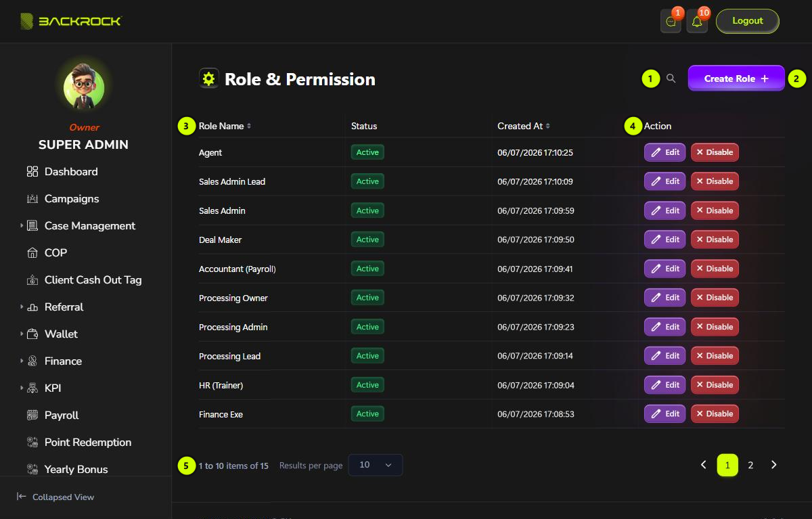The height and width of the screenshot is (519, 812).
Task: Go to previous page arrow
Action: 704,465
